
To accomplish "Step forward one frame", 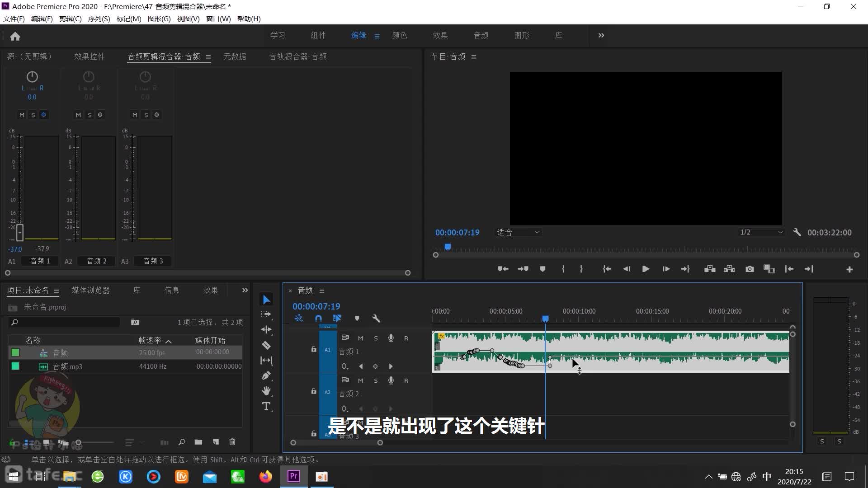I will [x=666, y=269].
